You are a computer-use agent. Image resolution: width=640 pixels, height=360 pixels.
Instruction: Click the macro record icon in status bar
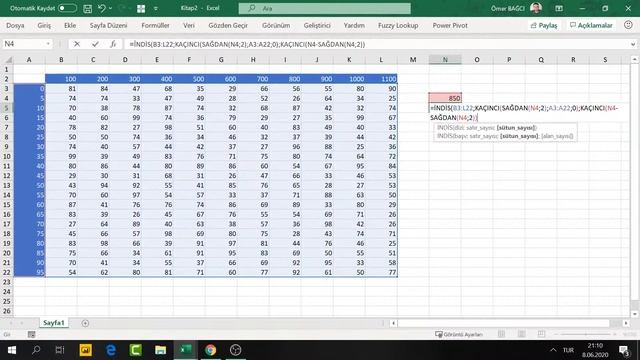[x=31, y=335]
